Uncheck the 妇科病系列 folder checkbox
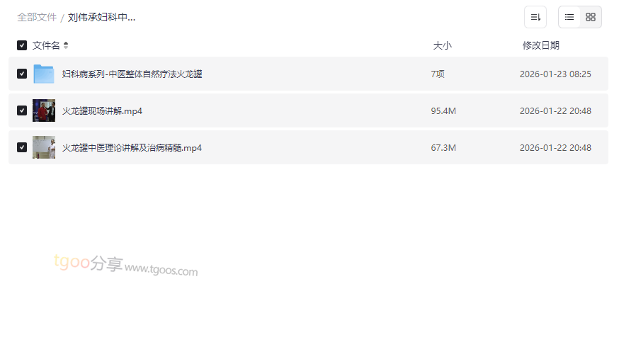This screenshot has width=619, height=364. coord(22,74)
